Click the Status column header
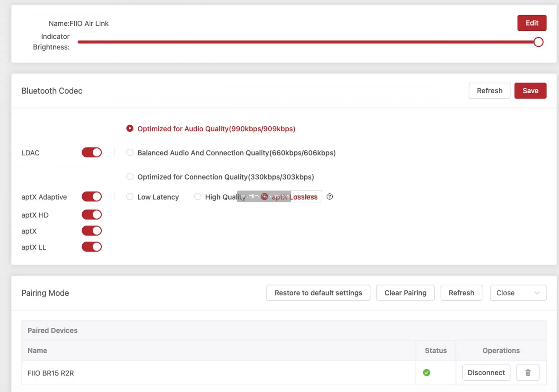 436,350
